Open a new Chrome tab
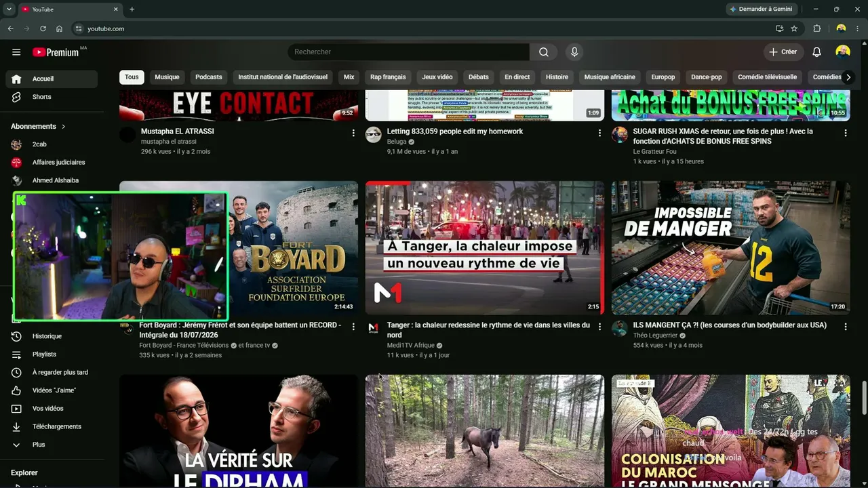 point(132,9)
